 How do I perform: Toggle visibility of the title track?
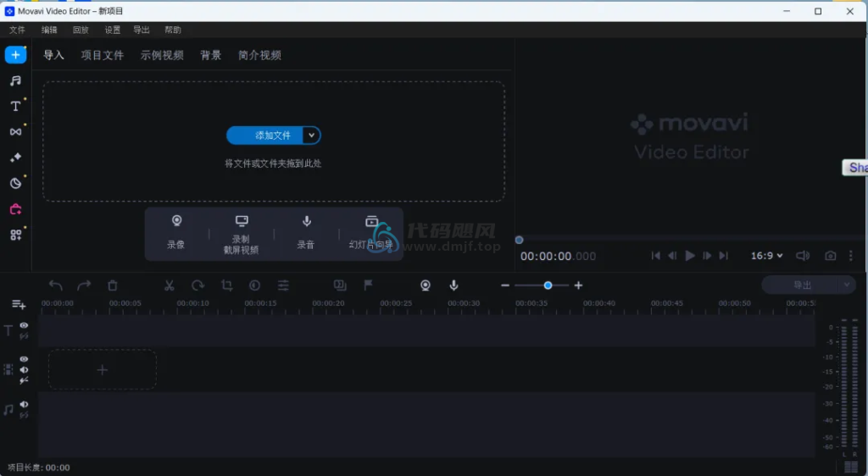pyautogui.click(x=24, y=325)
